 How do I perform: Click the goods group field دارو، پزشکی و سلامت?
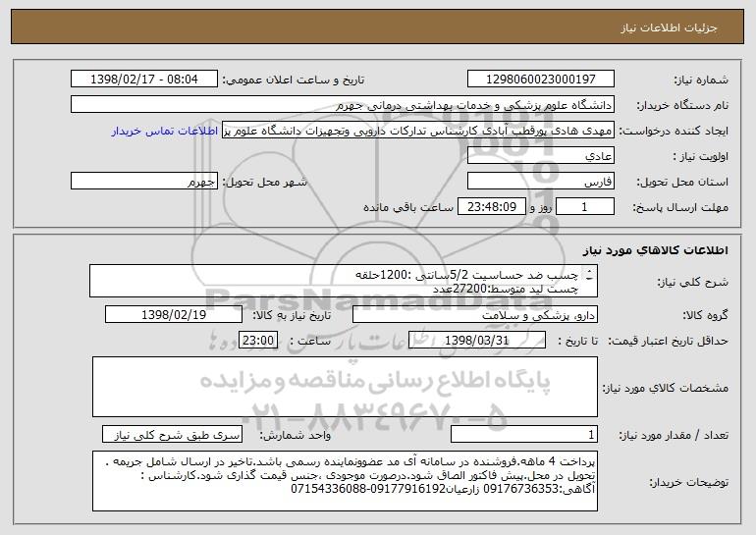[475, 315]
